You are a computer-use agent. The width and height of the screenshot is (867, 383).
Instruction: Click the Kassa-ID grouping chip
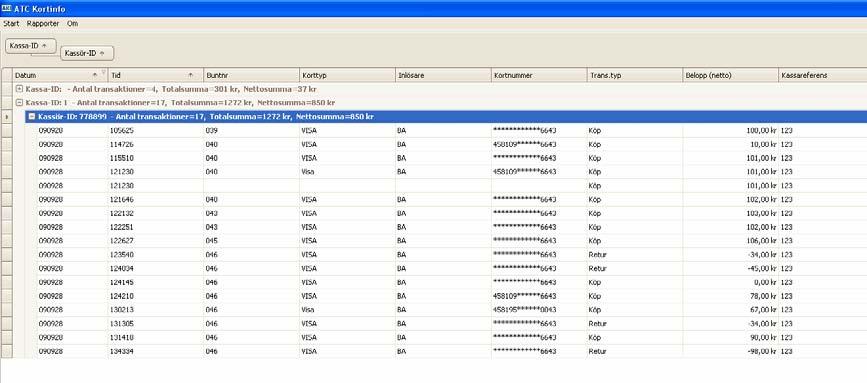point(31,46)
